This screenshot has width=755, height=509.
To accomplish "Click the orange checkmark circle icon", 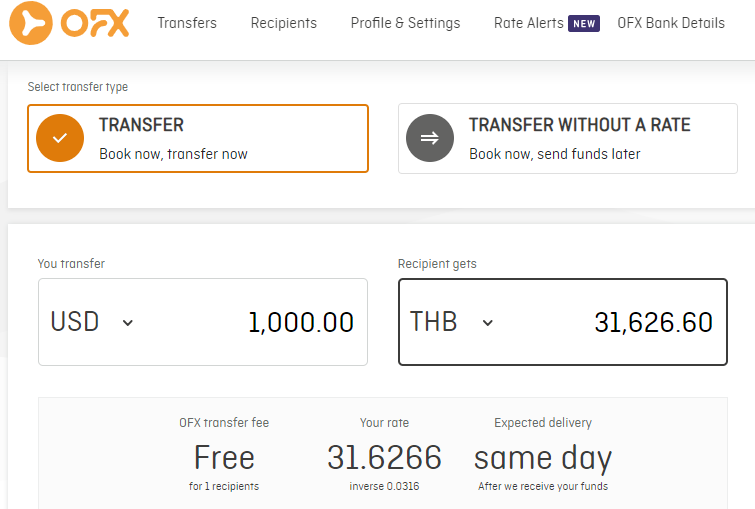I will [x=60, y=138].
